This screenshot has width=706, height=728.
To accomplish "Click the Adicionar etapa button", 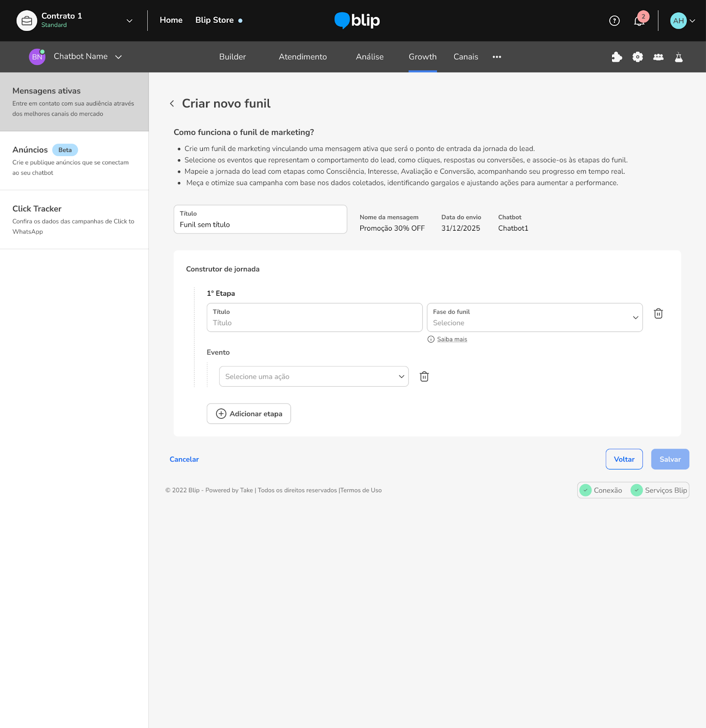I will [248, 414].
